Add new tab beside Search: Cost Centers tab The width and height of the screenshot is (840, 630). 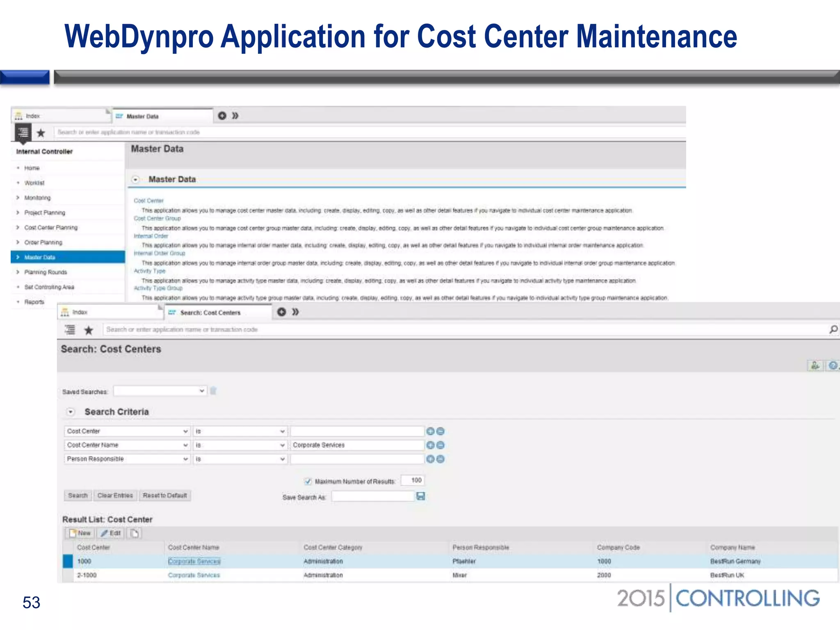click(x=281, y=312)
